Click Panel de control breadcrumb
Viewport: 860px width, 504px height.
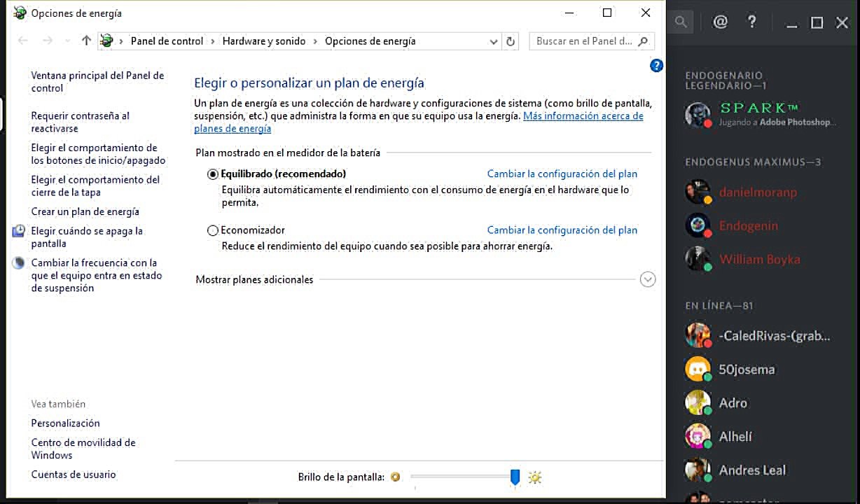[167, 41]
